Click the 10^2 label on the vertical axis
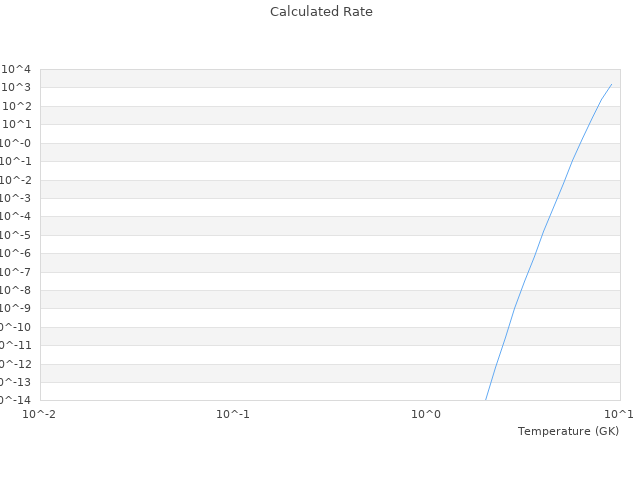Viewport: 640px width, 480px height. (16, 106)
